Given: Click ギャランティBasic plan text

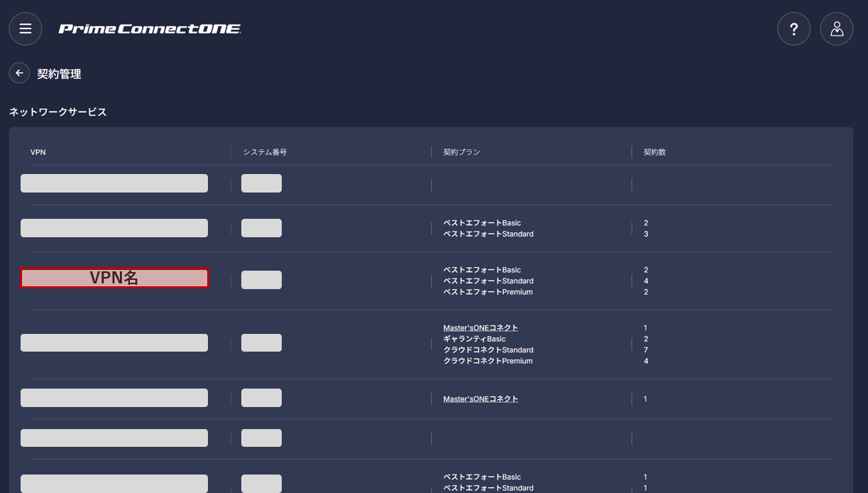Looking at the screenshot, I should (x=475, y=339).
